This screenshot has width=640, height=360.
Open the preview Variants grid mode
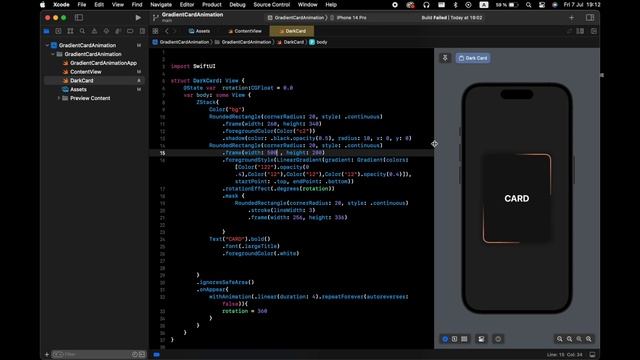point(464,339)
